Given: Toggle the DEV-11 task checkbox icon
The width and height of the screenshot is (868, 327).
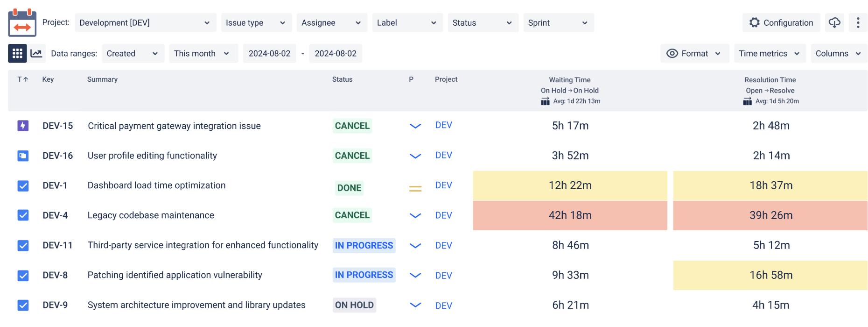Looking at the screenshot, I should tap(23, 245).
